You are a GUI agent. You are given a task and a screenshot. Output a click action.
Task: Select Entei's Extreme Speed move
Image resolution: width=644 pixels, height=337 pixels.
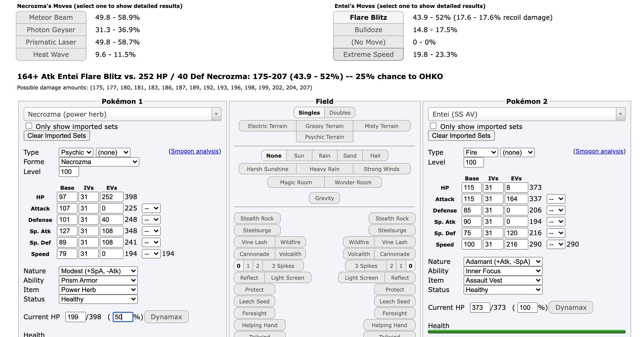tap(368, 54)
